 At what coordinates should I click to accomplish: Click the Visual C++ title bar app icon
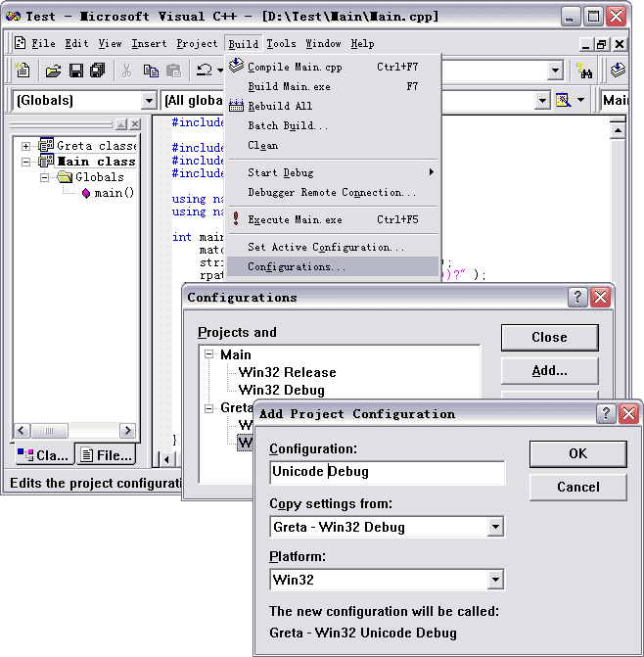[x=14, y=17]
